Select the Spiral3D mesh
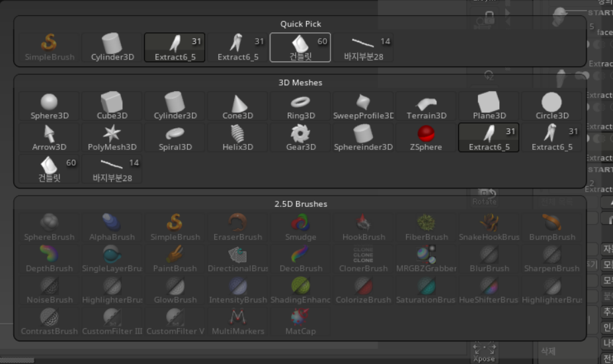The width and height of the screenshot is (613, 364). pos(175,137)
